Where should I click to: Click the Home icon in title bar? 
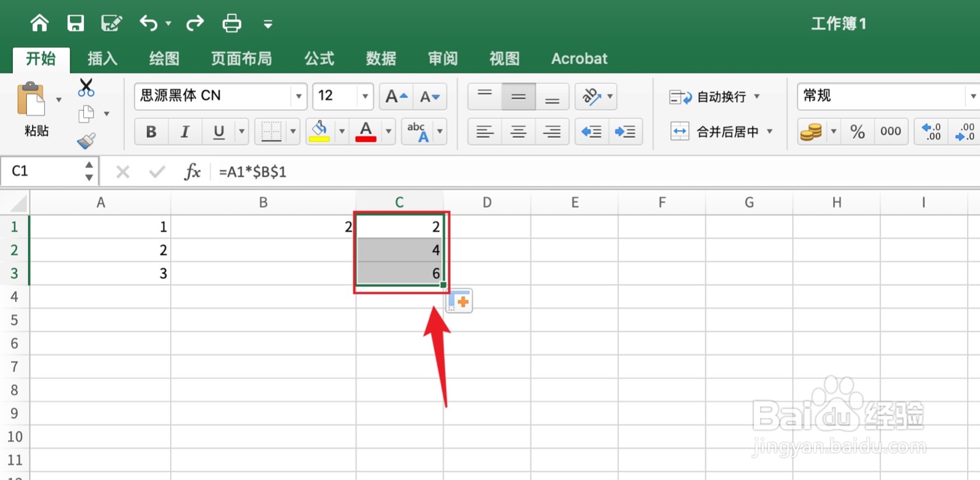39,23
